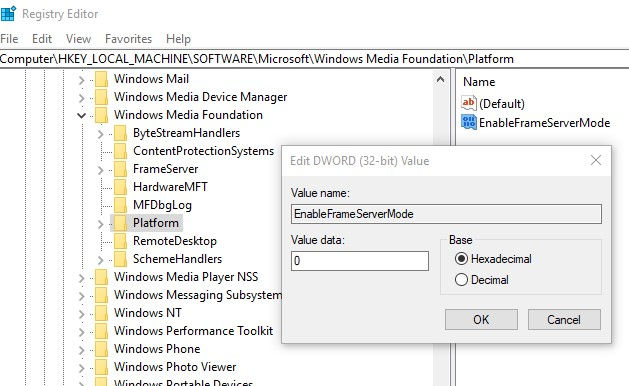Select the EnableFrameServerMode value name
The image size is (629, 386).
click(x=544, y=123)
